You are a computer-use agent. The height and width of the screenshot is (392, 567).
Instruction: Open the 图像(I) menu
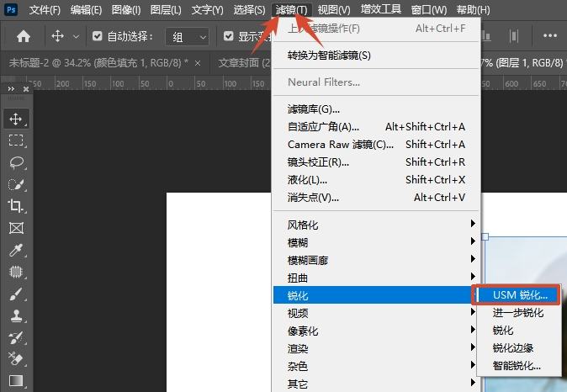point(126,10)
